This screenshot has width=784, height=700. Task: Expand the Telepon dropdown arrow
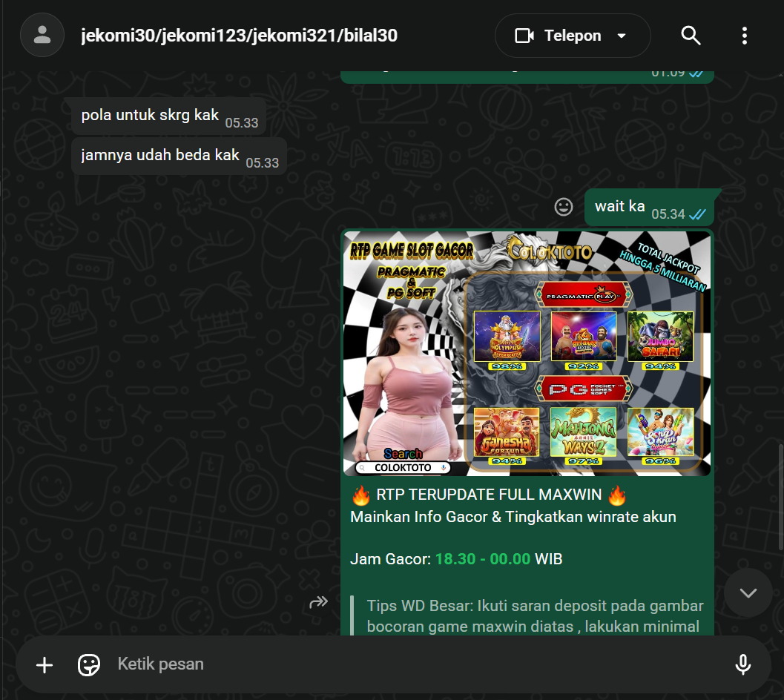(x=622, y=36)
